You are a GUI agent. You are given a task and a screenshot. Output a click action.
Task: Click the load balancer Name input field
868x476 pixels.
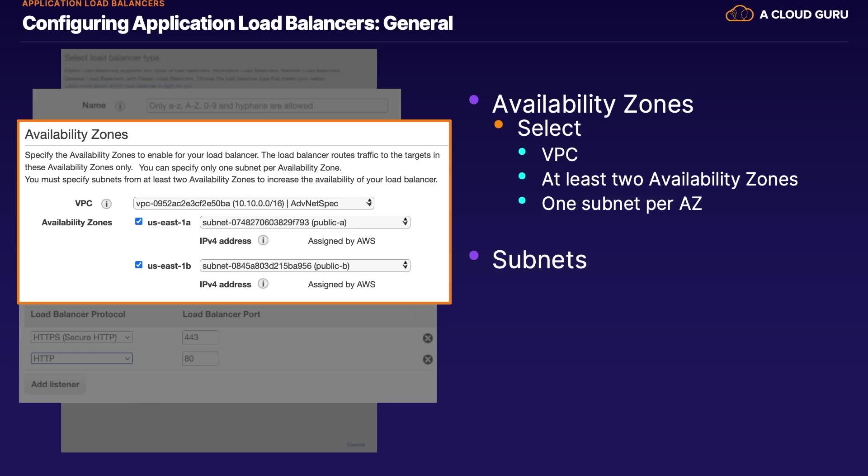tap(267, 106)
